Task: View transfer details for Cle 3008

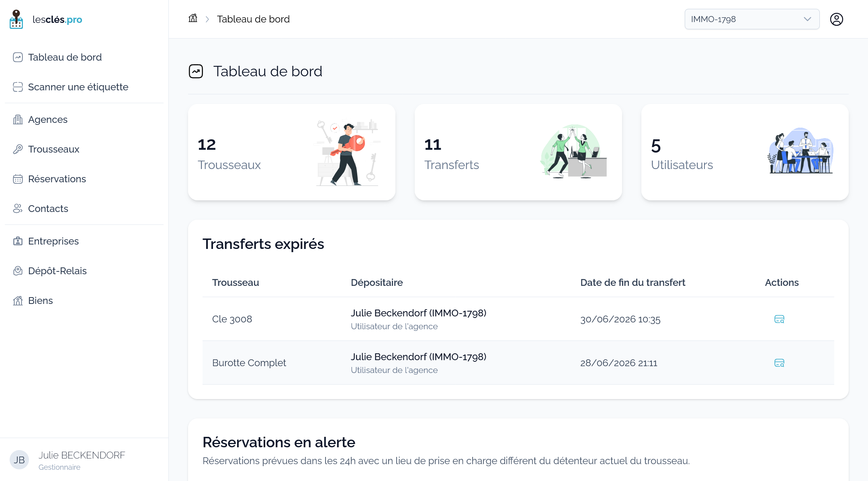Action: click(779, 319)
